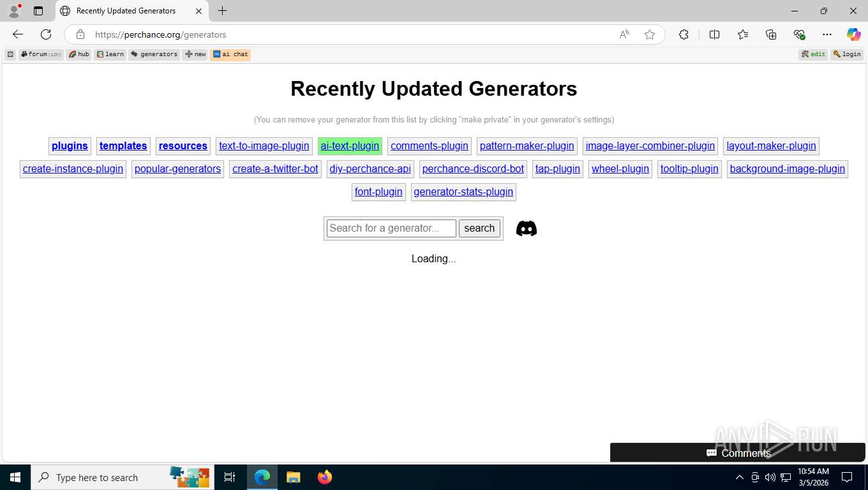Add this page to favorites
Image resolution: width=868 pixels, height=490 pixels.
(650, 34)
